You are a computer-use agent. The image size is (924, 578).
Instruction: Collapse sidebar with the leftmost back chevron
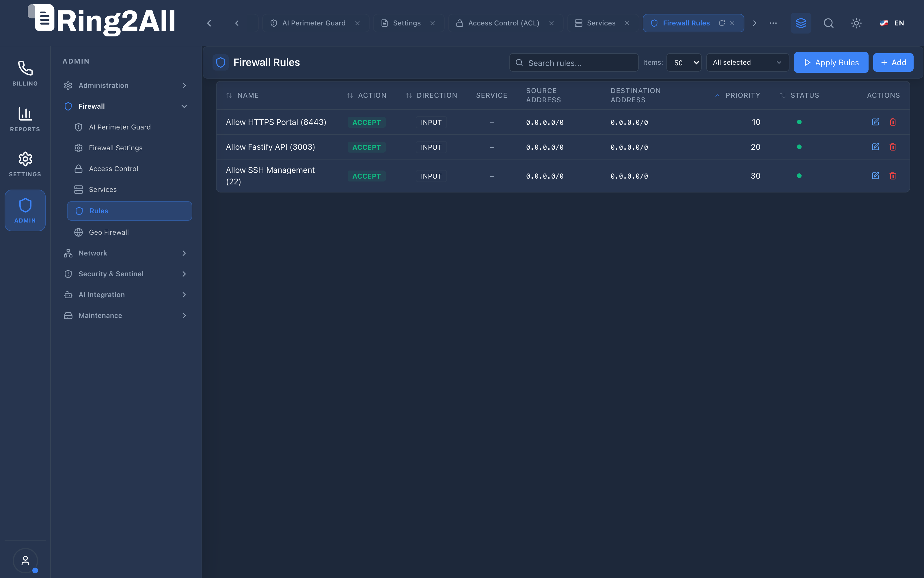pos(209,23)
